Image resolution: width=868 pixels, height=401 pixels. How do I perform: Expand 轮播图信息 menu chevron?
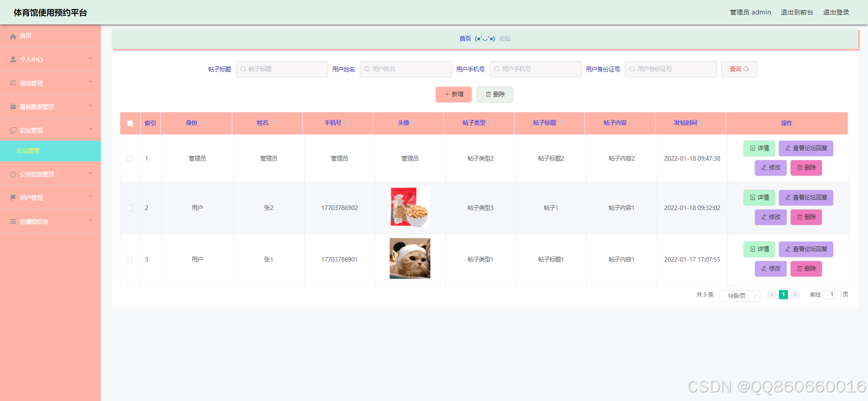pyautogui.click(x=90, y=220)
